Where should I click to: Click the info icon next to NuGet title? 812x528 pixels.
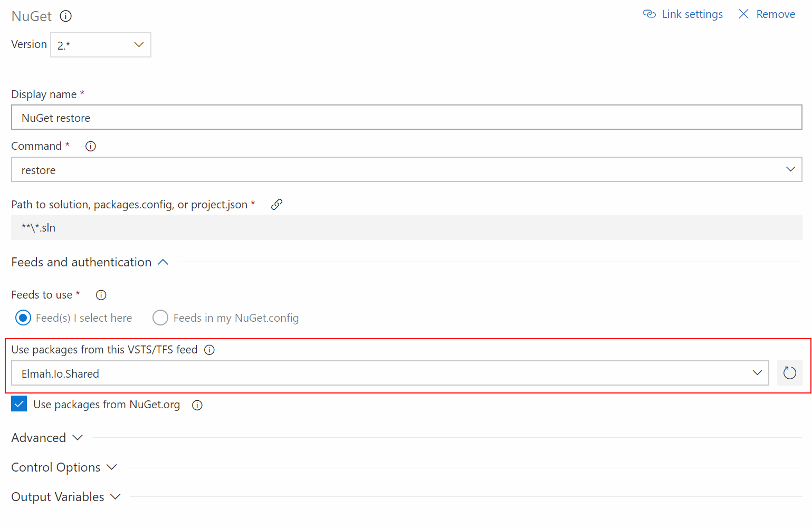(65, 16)
